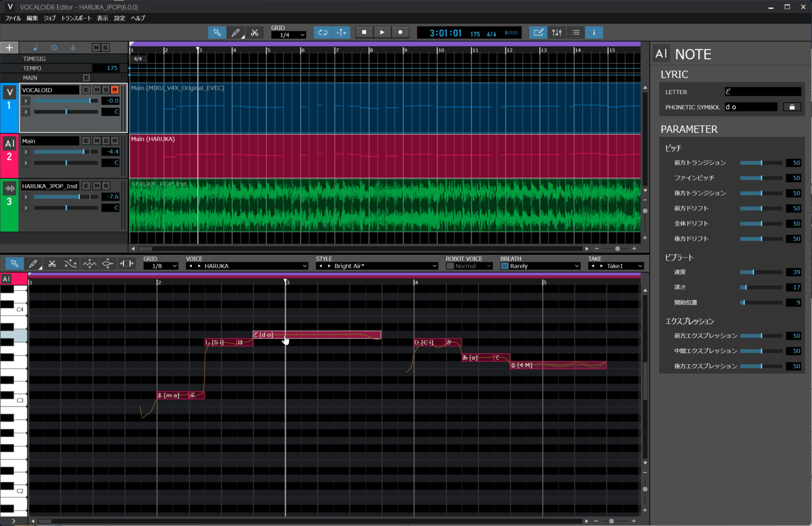Open the mixer panel icon
The image size is (812, 526).
557,33
